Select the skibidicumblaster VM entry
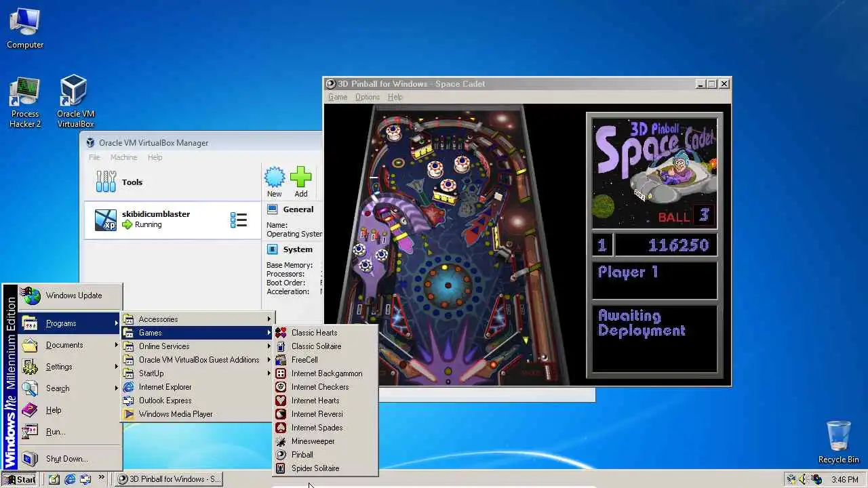 [172, 220]
